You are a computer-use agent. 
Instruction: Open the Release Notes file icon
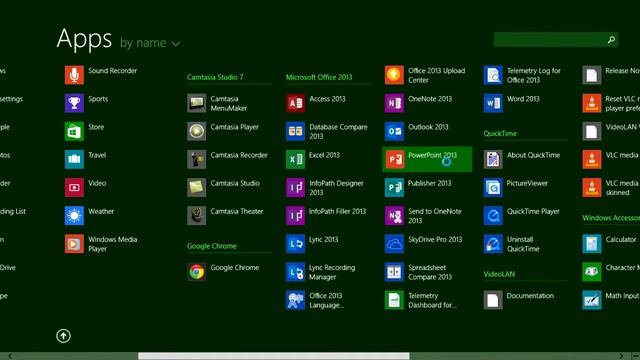(592, 75)
